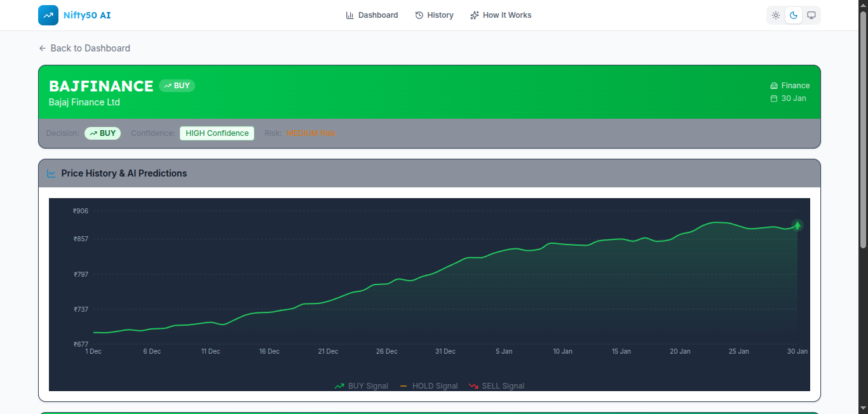This screenshot has height=414, width=868.
Task: Select system theme monitor icon
Action: pyautogui.click(x=811, y=15)
